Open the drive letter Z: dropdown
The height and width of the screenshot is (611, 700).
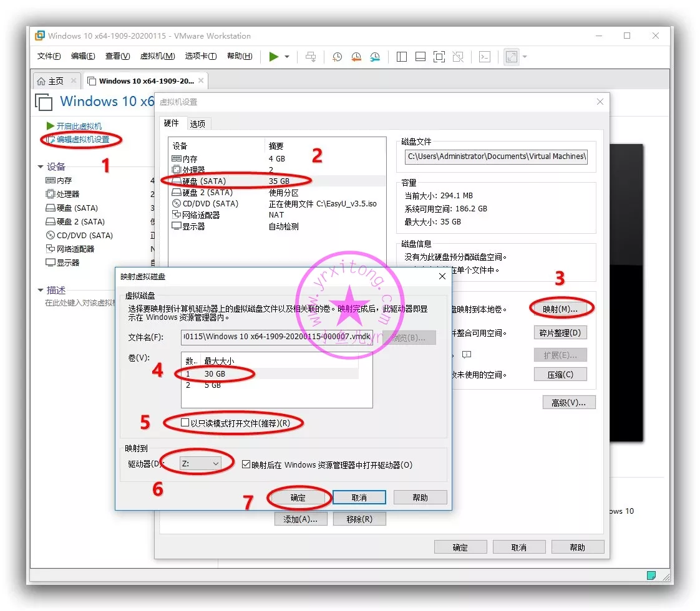tap(200, 463)
